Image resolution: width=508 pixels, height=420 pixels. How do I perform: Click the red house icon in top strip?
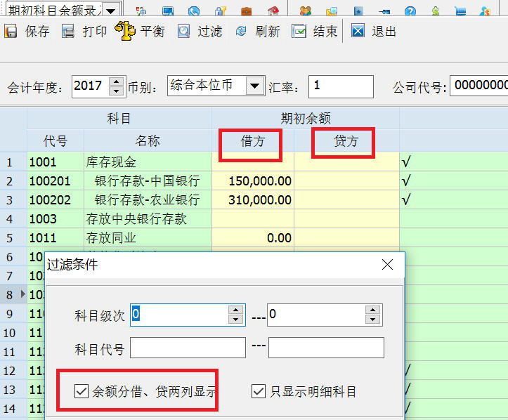click(273, 11)
